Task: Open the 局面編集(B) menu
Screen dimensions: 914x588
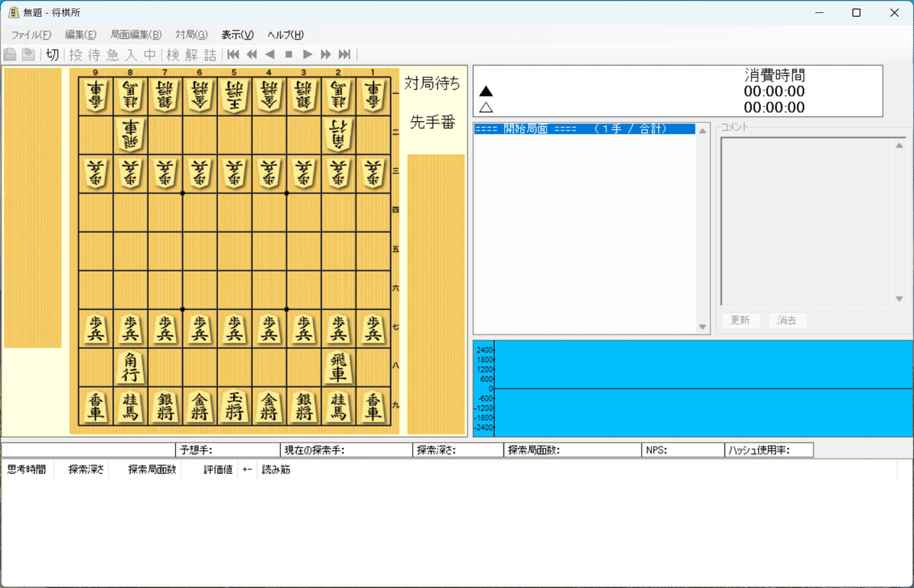Action: [136, 34]
